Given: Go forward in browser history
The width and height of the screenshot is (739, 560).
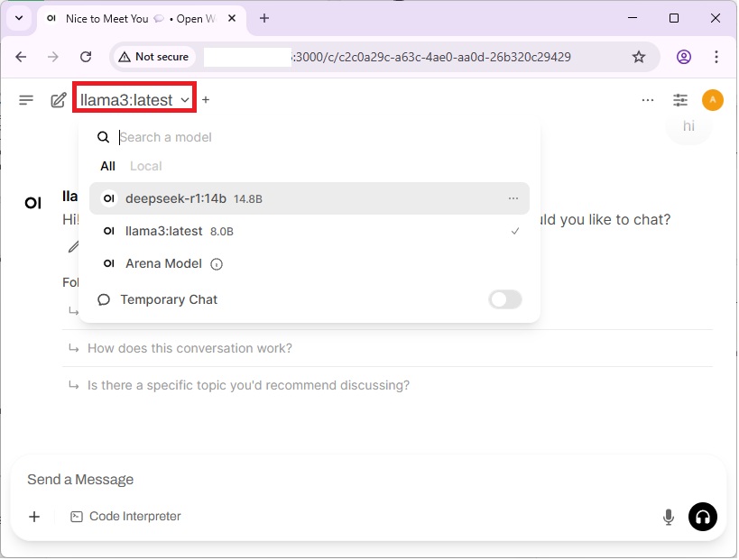Looking at the screenshot, I should click(52, 57).
